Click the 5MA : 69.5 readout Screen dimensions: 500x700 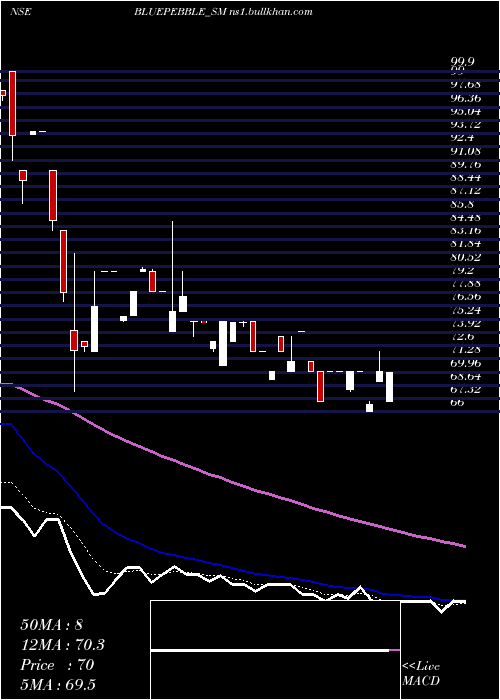(58, 684)
